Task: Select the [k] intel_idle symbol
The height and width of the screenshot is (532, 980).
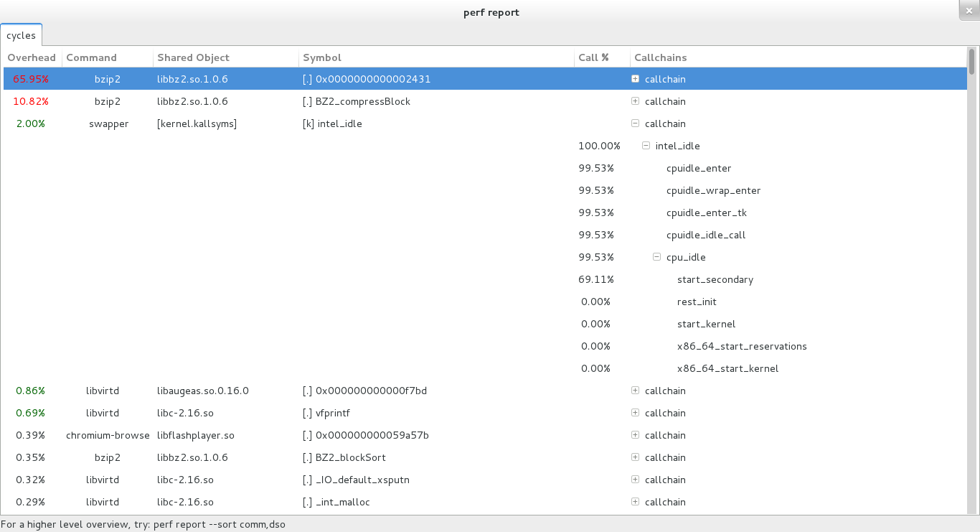Action: coord(332,123)
